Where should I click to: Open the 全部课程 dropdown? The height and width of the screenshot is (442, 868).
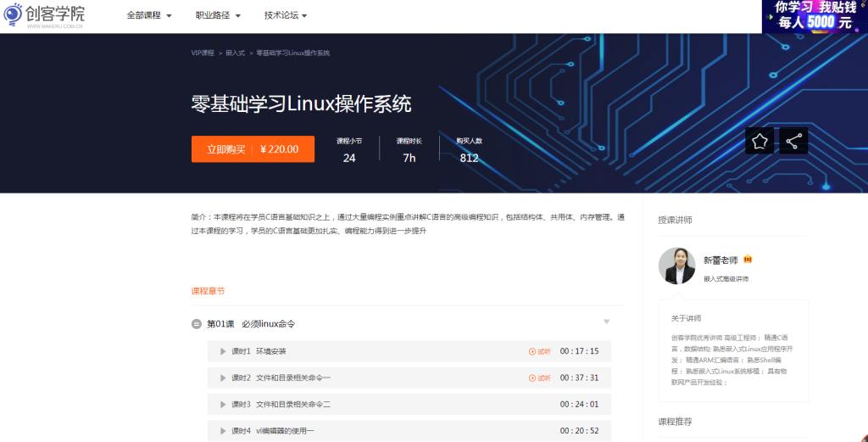(149, 15)
